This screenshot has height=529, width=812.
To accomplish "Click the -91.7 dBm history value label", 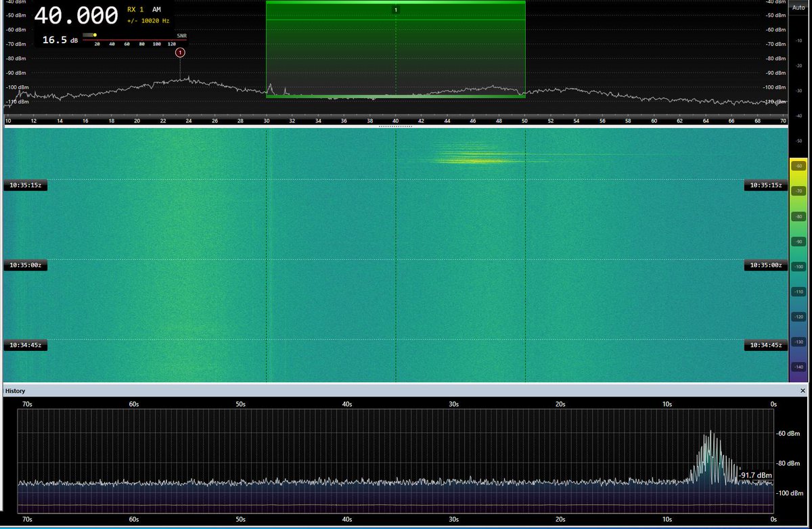I will (x=756, y=475).
